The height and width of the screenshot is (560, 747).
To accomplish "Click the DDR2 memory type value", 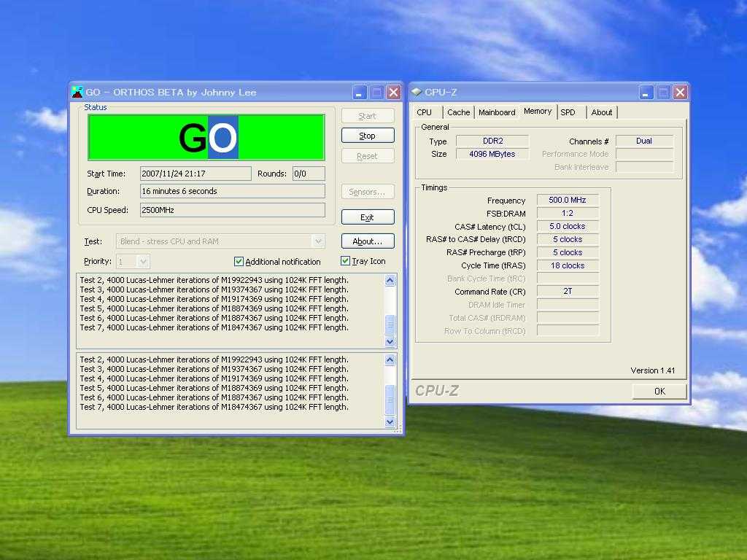I will [x=492, y=141].
